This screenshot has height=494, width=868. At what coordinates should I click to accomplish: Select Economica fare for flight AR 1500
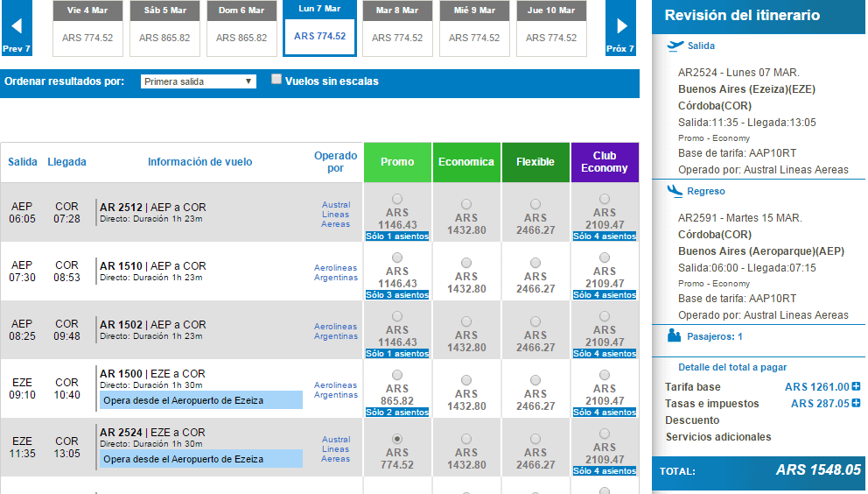tap(466, 380)
